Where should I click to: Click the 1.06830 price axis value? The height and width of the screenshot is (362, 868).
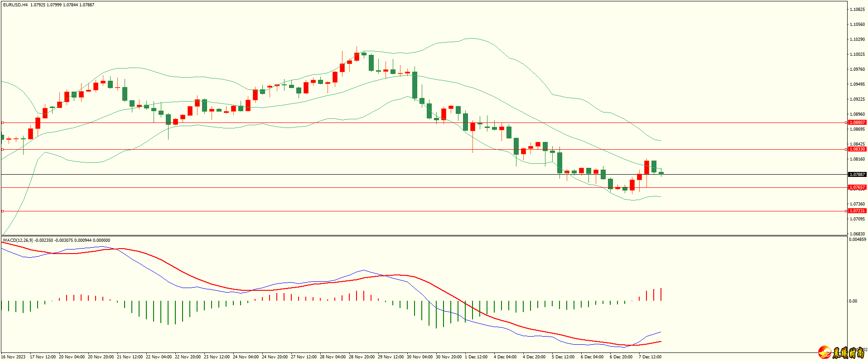point(857,234)
